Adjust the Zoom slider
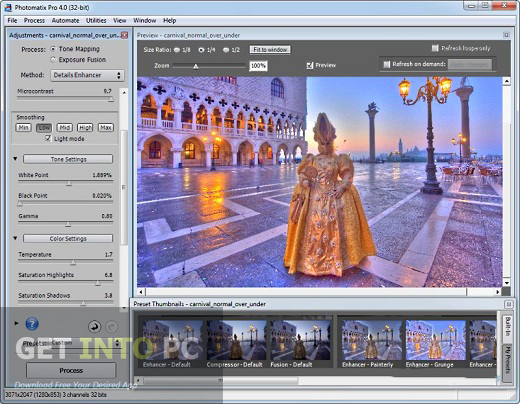 click(x=196, y=66)
